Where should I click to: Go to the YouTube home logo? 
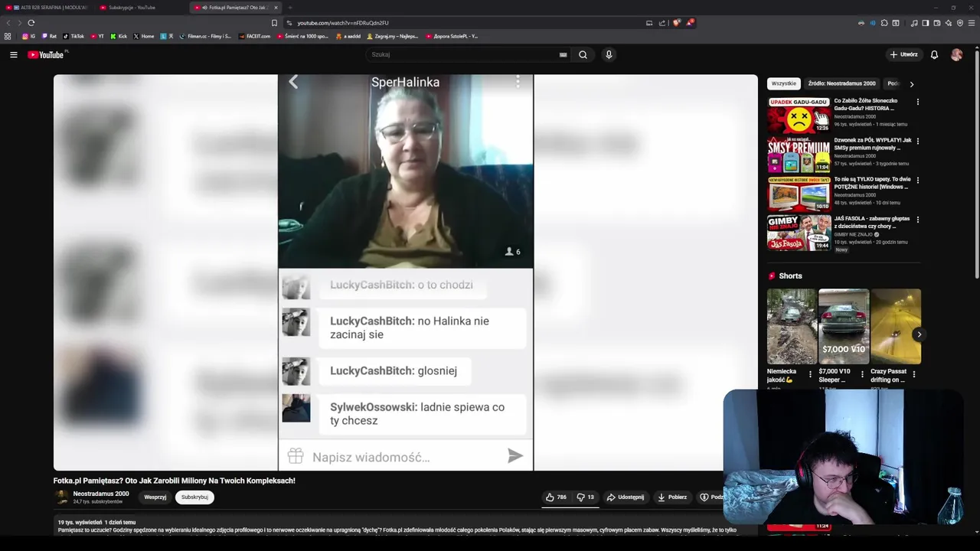(47, 54)
